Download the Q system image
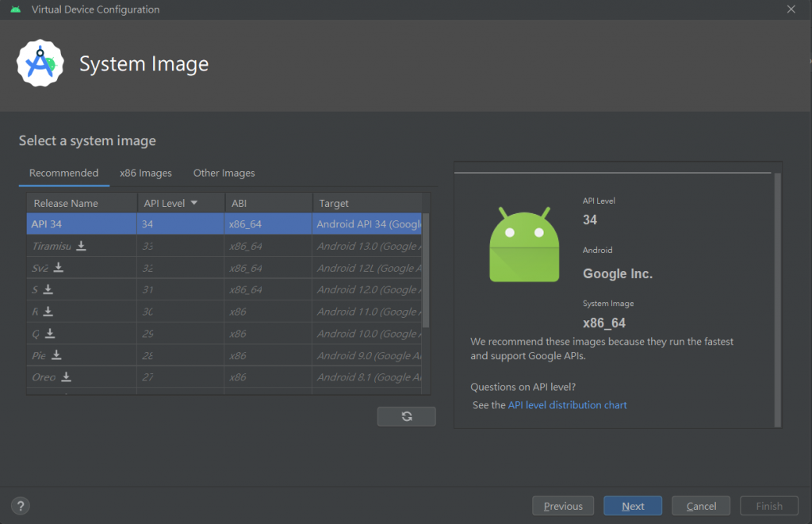 (50, 334)
